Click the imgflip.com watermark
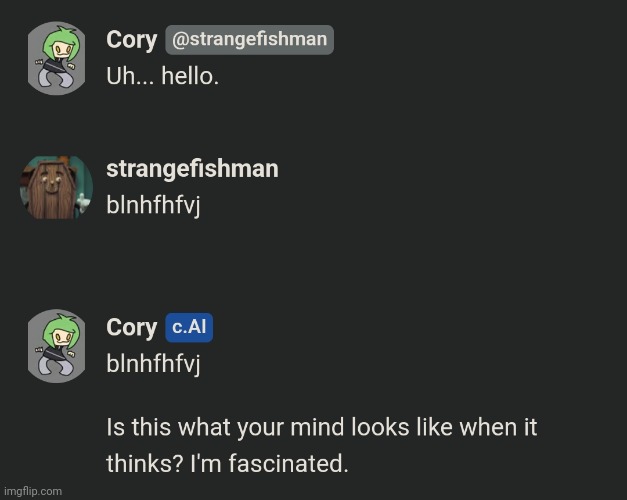Viewport: 627px width, 500px height. pyautogui.click(x=33, y=491)
